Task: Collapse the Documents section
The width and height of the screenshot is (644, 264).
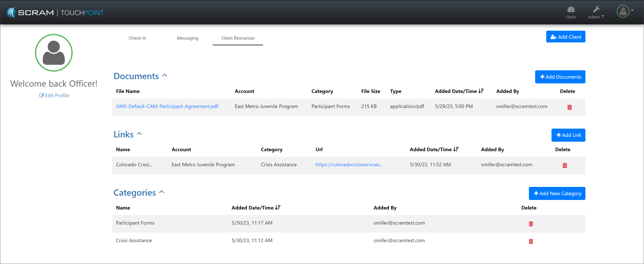Action: click(x=165, y=76)
